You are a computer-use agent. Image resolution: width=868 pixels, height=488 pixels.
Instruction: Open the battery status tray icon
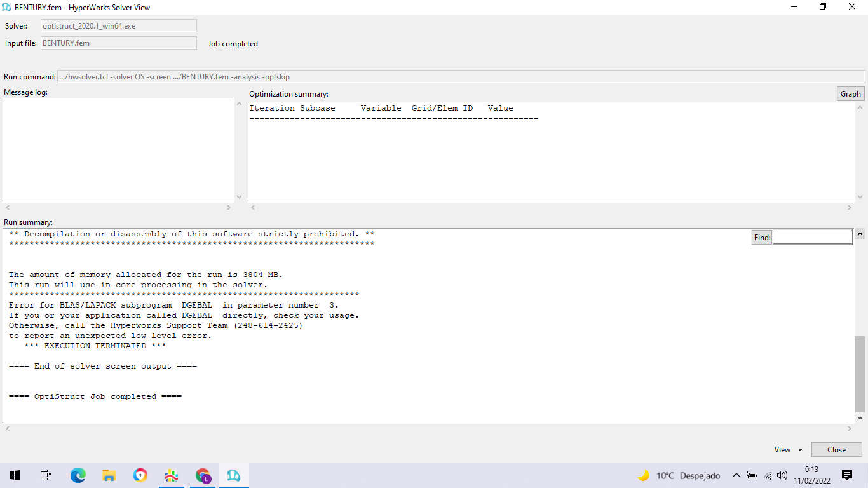point(752,475)
